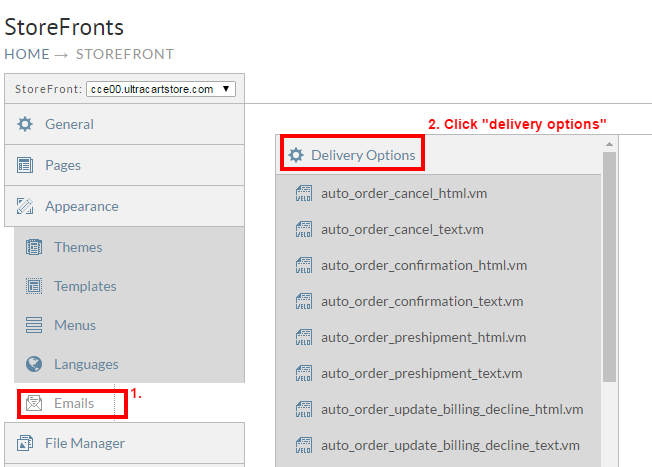652x467 pixels.
Task: Open the auto_order_confirmation_text.vm file
Action: click(422, 301)
